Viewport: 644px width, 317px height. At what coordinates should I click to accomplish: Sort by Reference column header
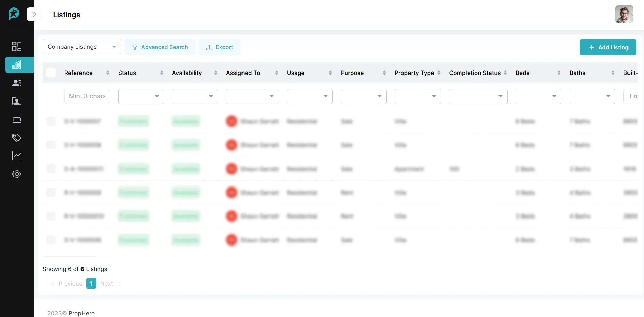[78, 73]
